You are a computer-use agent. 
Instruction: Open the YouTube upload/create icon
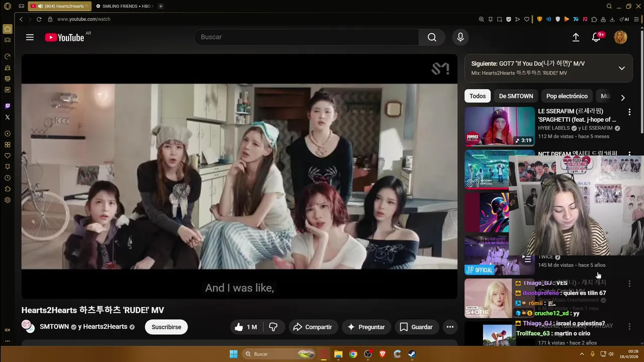pyautogui.click(x=576, y=37)
